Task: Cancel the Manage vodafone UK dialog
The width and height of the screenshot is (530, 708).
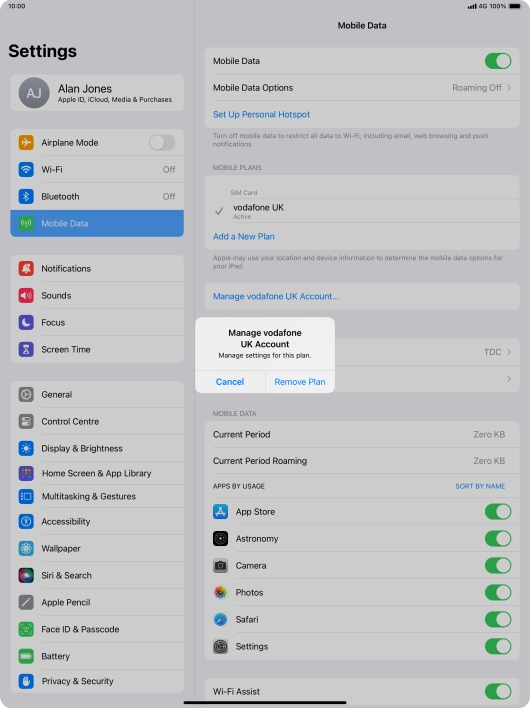Action: click(230, 382)
